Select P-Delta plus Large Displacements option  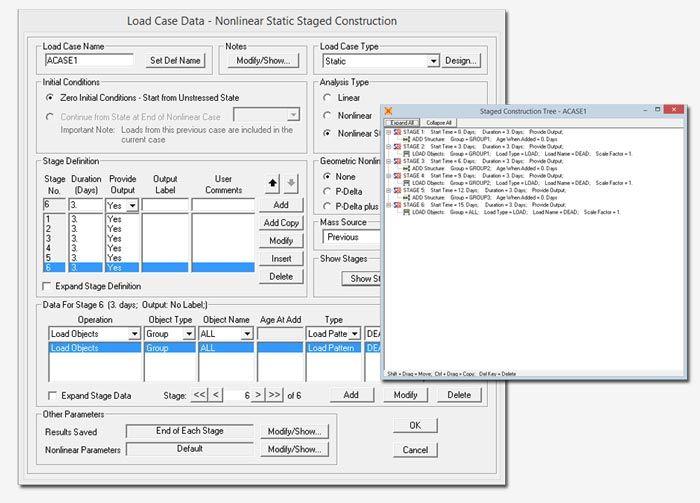tap(327, 206)
